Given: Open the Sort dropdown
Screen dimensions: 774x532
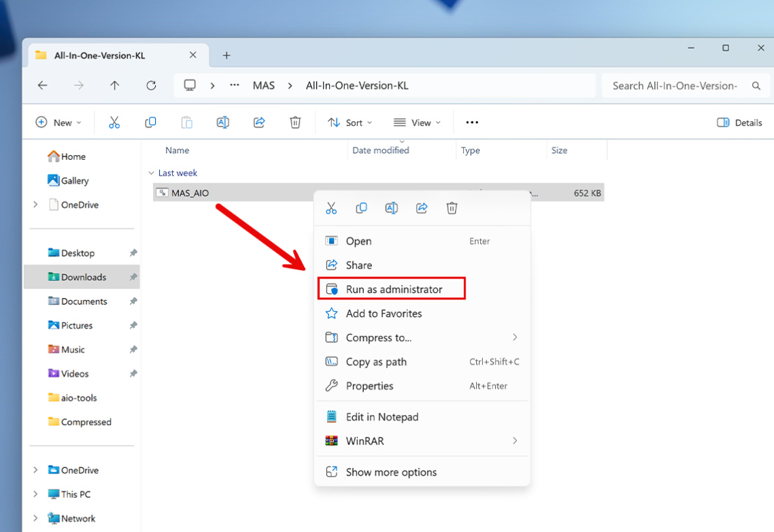Looking at the screenshot, I should point(350,122).
